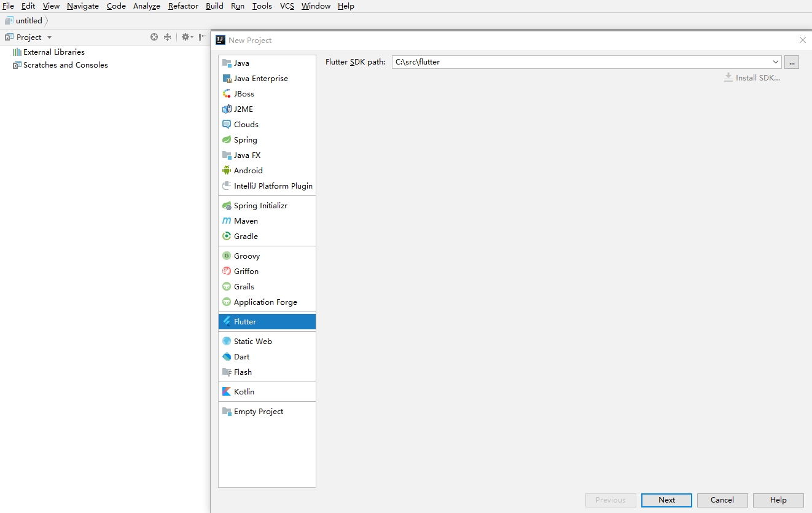Choose the Flutter logo entry
This screenshot has width=812, height=513.
click(x=227, y=321)
